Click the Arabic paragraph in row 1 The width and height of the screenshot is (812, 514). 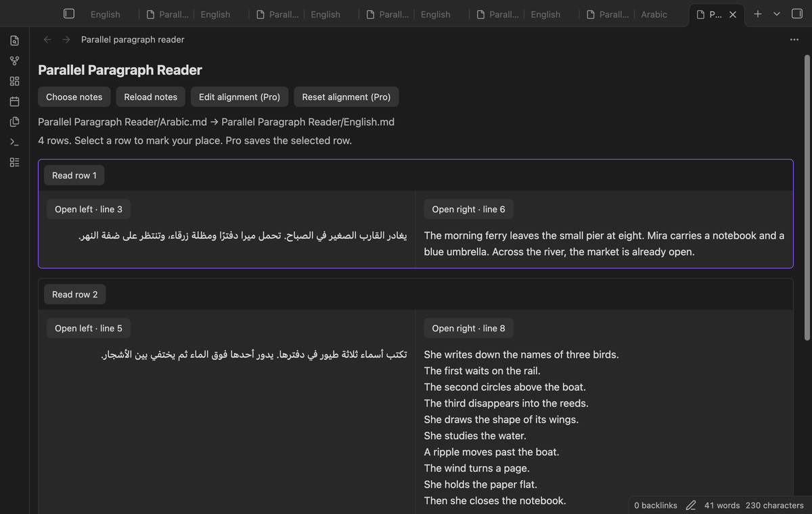tap(243, 235)
